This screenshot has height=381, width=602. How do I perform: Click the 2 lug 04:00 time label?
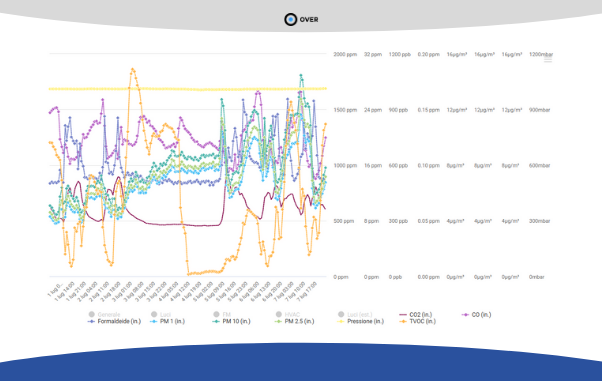tap(87, 292)
